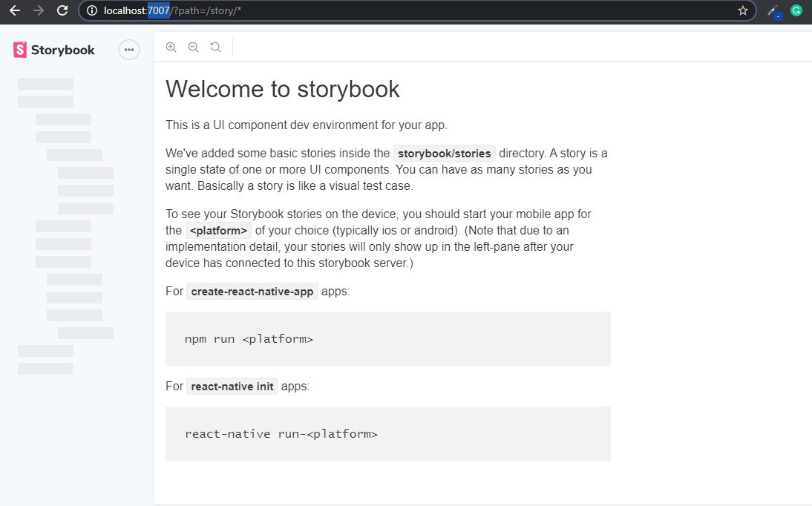Screen dimensions: 812x506
Task: Zoom in on the story preview
Action: click(x=171, y=47)
